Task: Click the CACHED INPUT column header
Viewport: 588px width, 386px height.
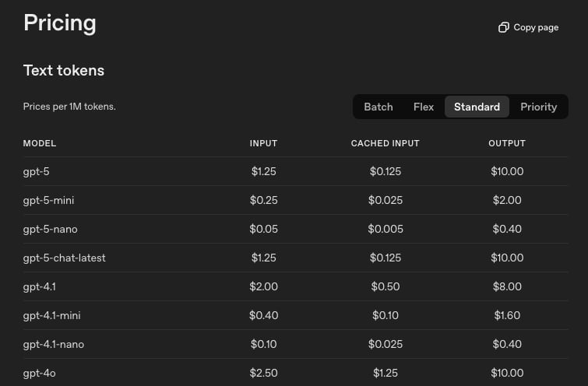Action: [386, 143]
